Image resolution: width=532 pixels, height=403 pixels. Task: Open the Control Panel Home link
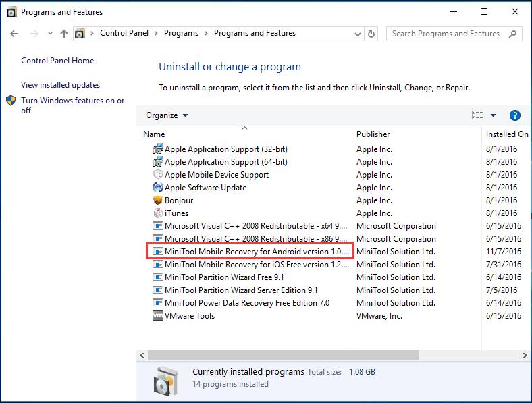pyautogui.click(x=57, y=61)
